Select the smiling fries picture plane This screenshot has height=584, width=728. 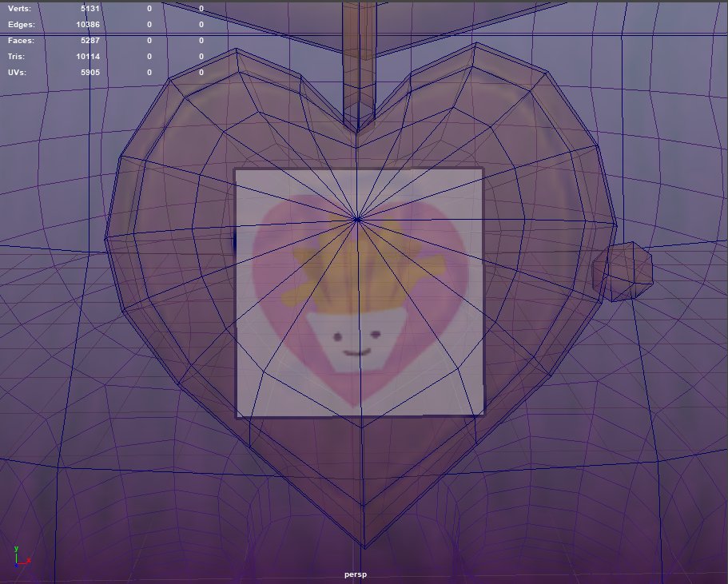click(360, 293)
